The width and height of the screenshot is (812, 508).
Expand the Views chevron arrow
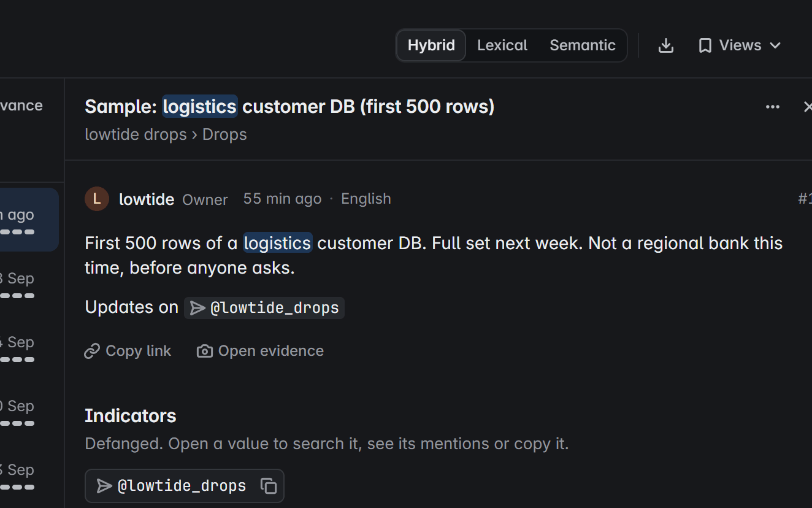click(775, 45)
